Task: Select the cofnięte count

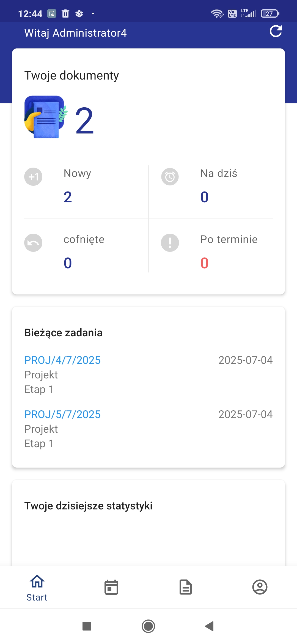Action: (x=68, y=263)
